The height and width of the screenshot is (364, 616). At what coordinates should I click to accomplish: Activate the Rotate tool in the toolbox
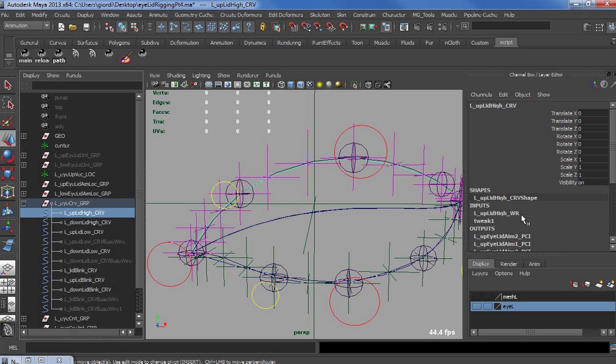click(x=8, y=156)
